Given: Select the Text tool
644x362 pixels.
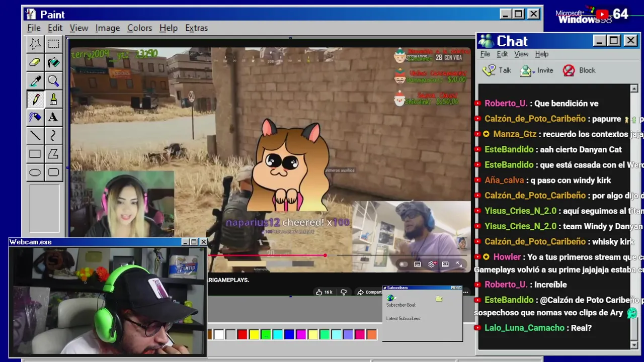Looking at the screenshot, I should click(53, 117).
